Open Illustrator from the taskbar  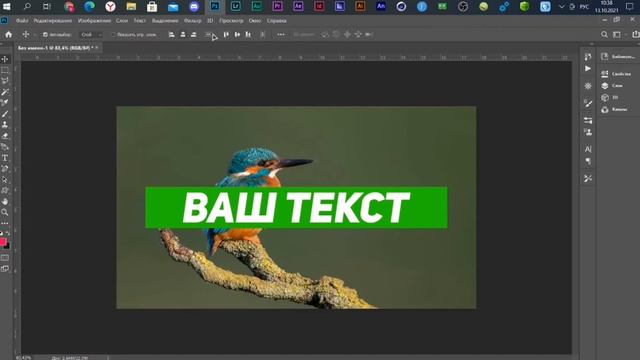360,7
